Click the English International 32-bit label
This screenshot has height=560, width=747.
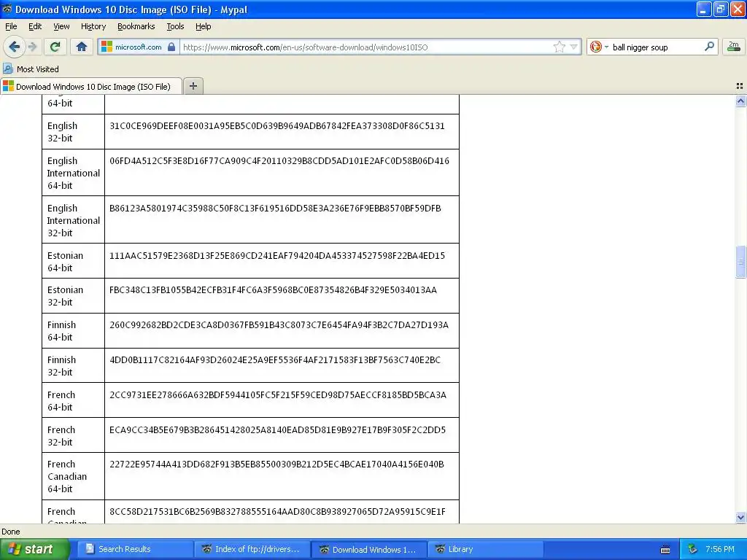point(74,220)
